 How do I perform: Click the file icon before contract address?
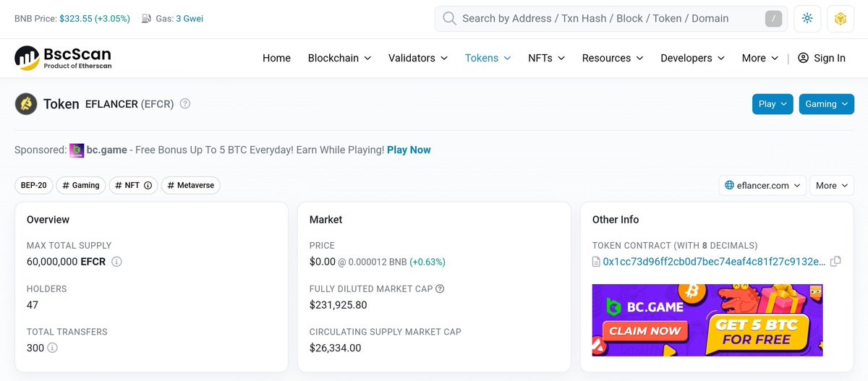[x=596, y=262]
